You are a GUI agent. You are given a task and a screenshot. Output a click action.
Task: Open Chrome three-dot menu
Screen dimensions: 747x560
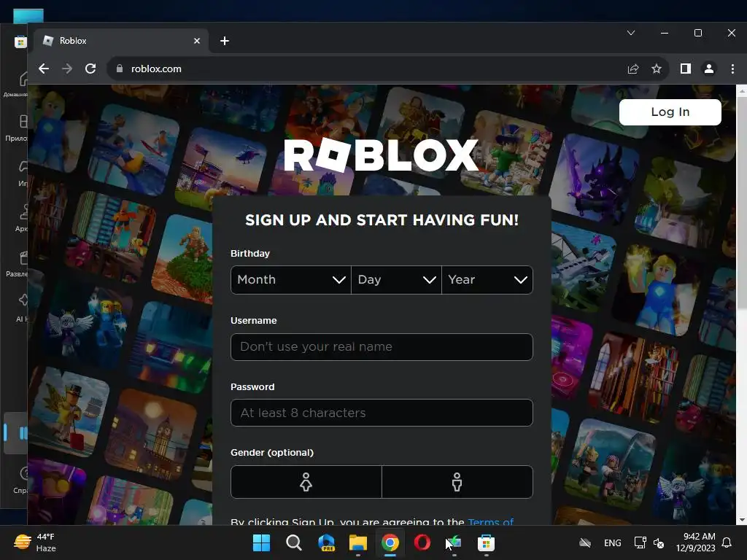(x=732, y=69)
